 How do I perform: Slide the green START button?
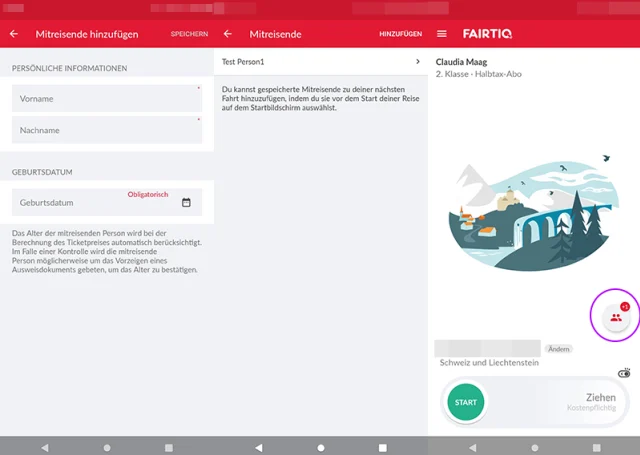click(466, 402)
